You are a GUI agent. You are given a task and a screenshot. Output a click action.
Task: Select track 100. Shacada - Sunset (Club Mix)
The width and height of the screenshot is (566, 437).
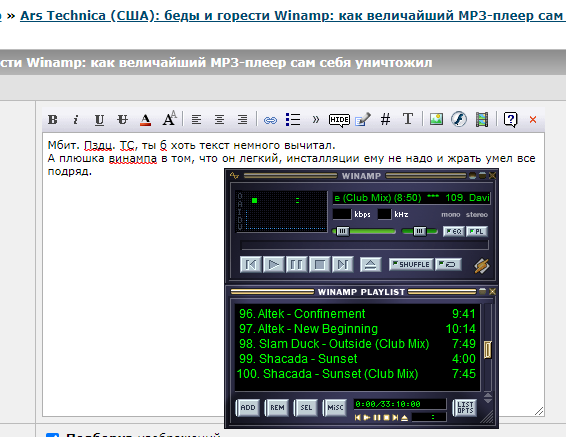tap(357, 374)
